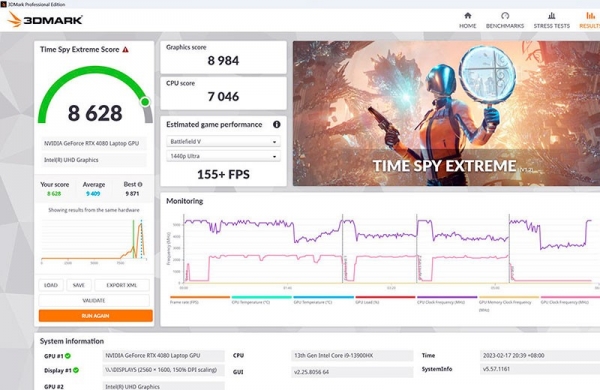The width and height of the screenshot is (600, 390).
Task: Click the 3DMark Professional Edition title bar icon
Action: pos(3,4)
